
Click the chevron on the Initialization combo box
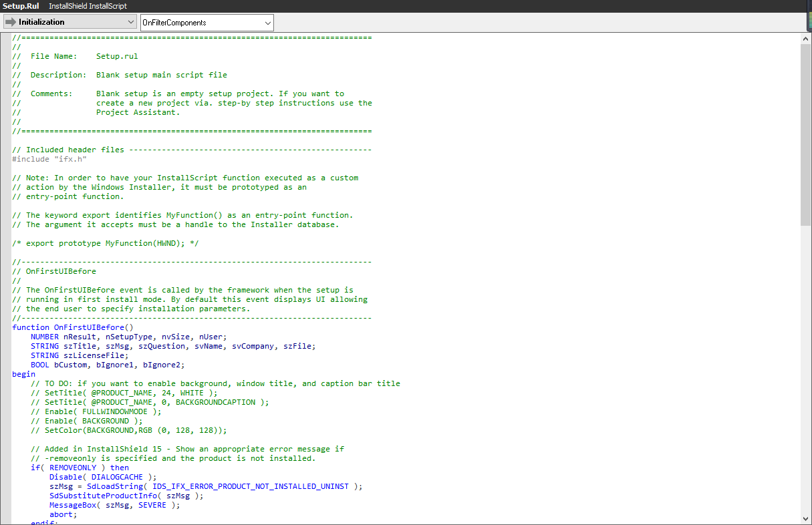(131, 21)
